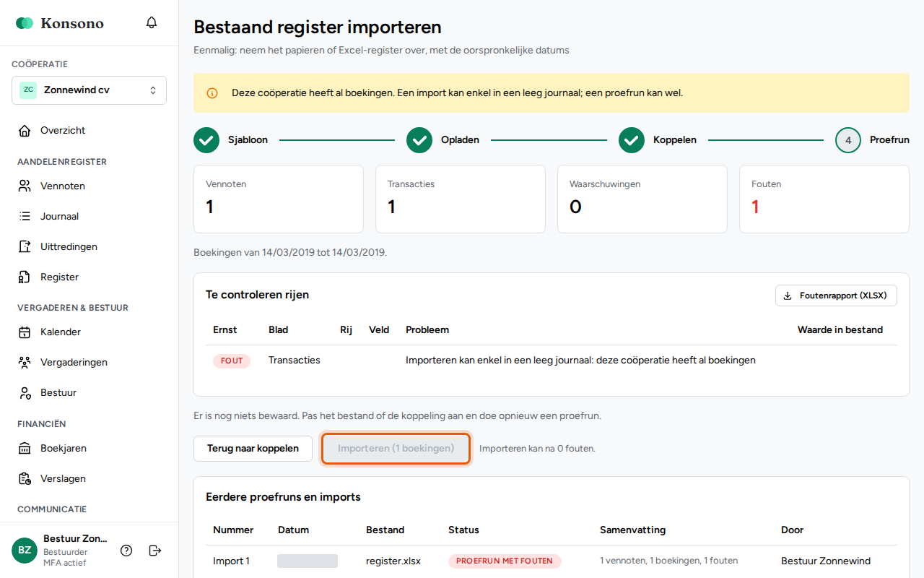Screen dimensions: 924x578
Task: Click the Import 1 row number
Action: [231, 561]
